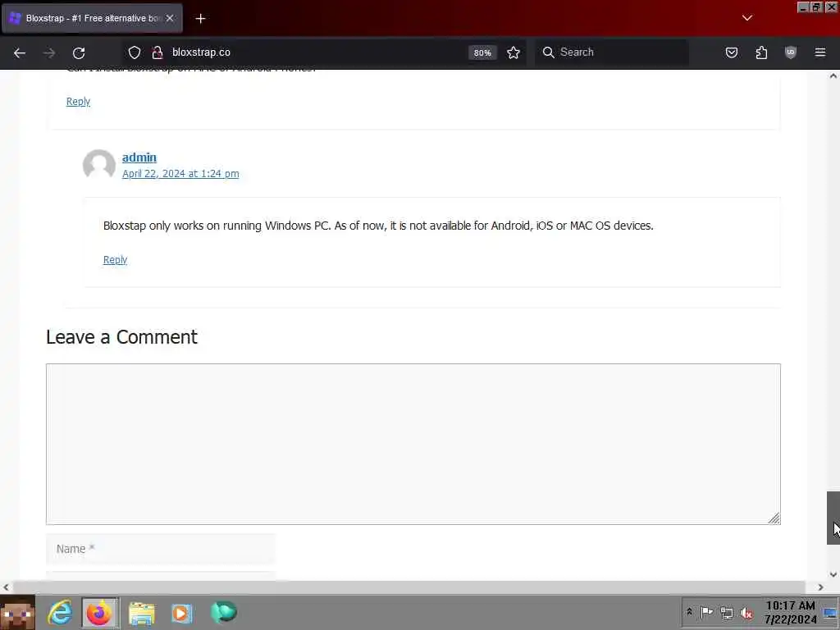Open Action Center flag tray icon
The height and width of the screenshot is (630, 840).
[706, 612]
